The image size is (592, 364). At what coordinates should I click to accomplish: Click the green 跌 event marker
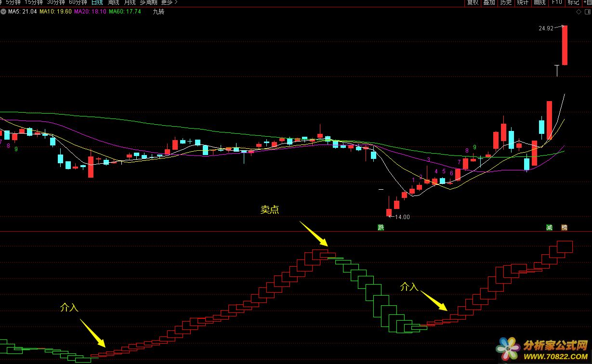point(381,227)
